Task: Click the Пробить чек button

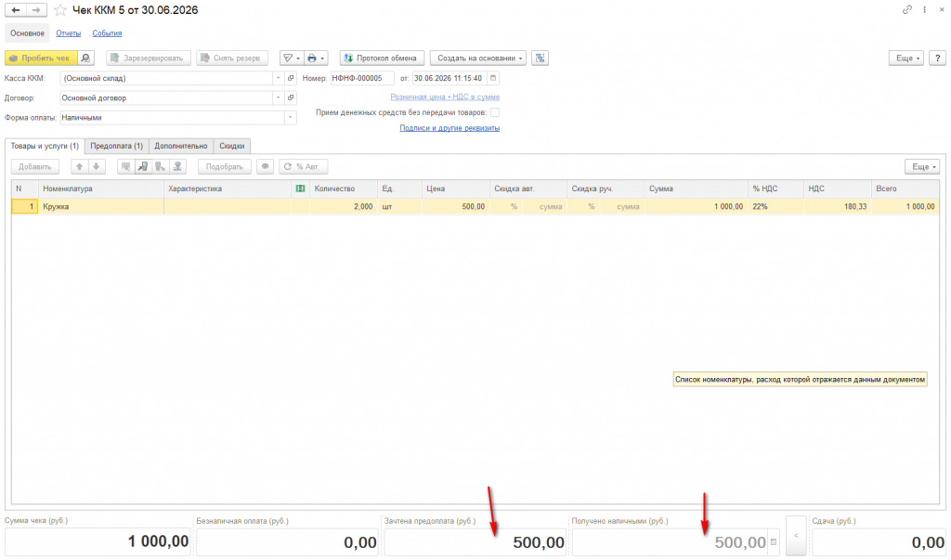Action: tap(41, 59)
